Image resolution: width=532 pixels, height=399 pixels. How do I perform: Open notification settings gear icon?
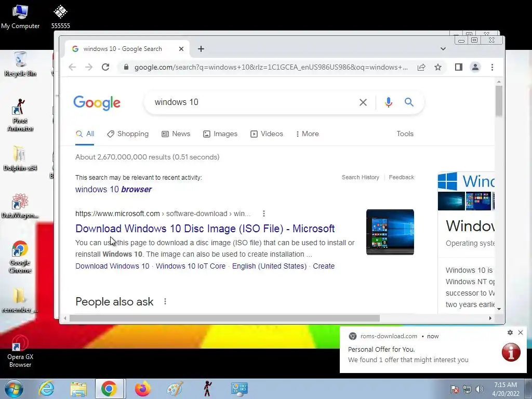[x=510, y=332]
